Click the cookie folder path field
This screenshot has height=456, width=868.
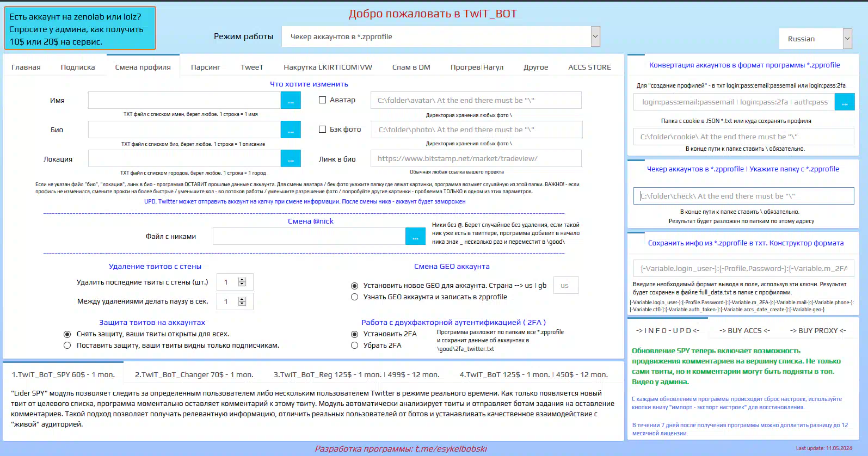point(744,137)
